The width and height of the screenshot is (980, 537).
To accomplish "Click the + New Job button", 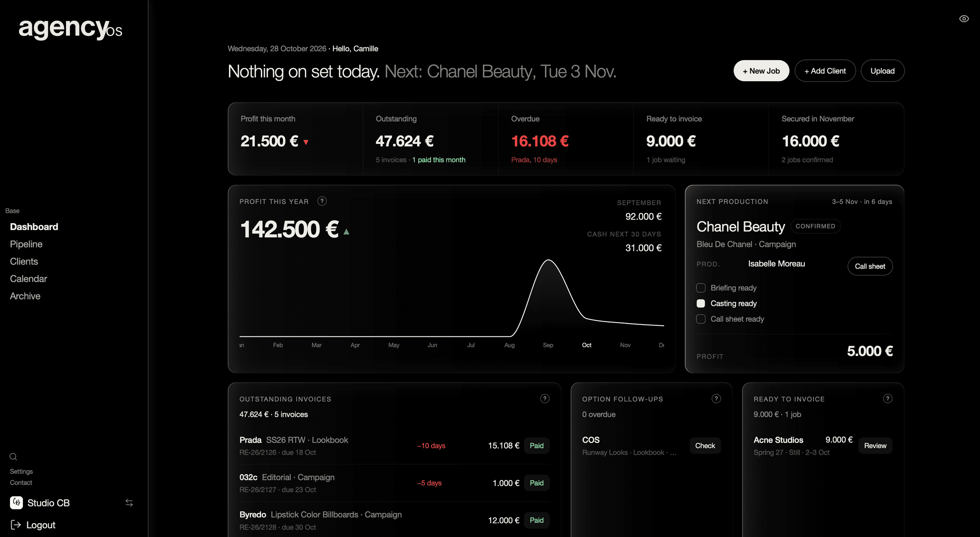I will point(761,71).
